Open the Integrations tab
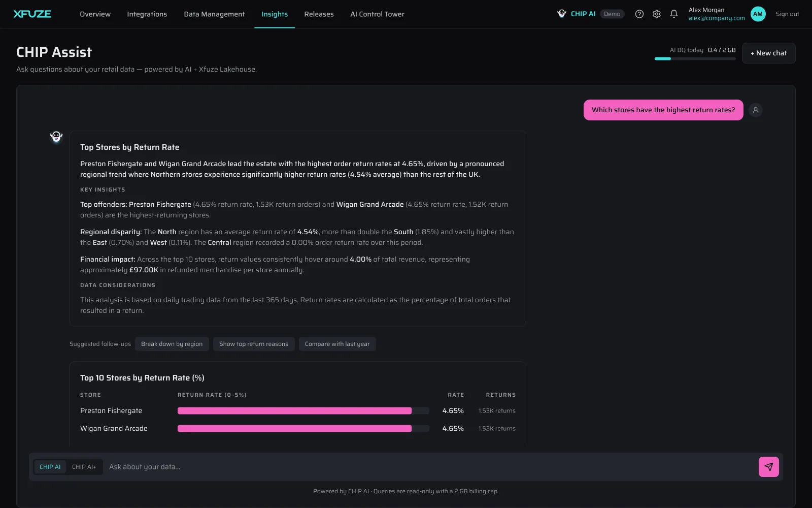This screenshot has width=812, height=508. click(x=147, y=14)
